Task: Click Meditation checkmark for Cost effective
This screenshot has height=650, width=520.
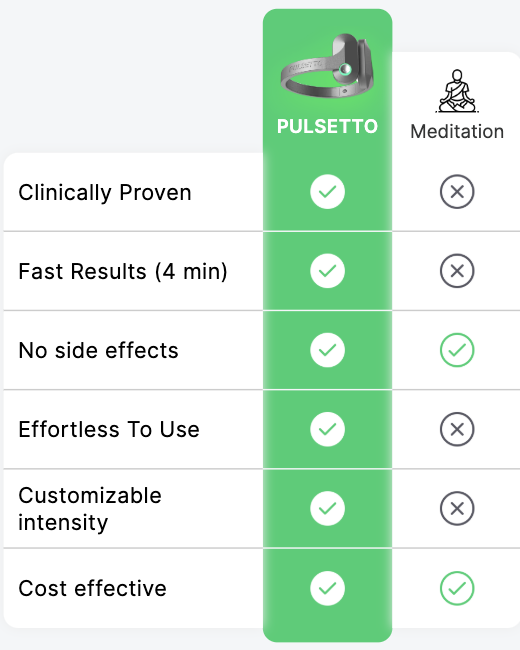Action: 457,588
